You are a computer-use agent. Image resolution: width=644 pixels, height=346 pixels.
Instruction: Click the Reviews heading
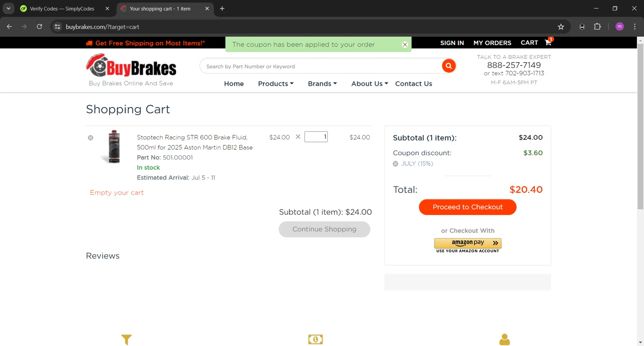(x=103, y=256)
